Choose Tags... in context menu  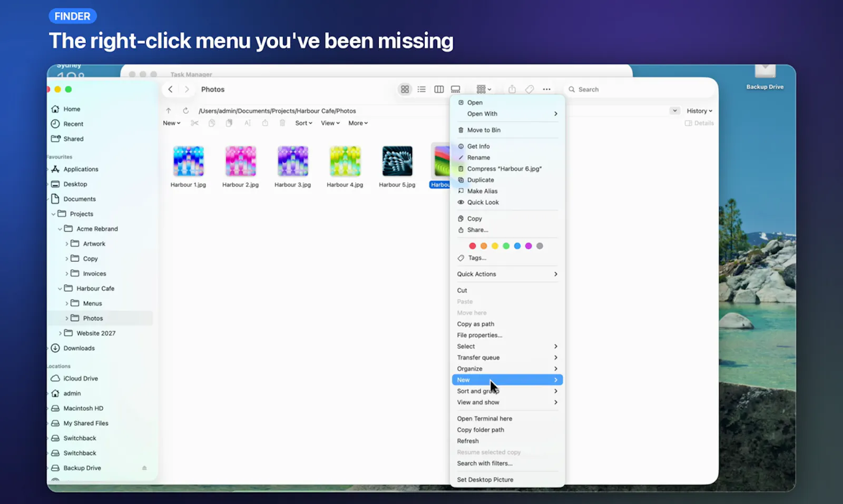[x=507, y=258]
